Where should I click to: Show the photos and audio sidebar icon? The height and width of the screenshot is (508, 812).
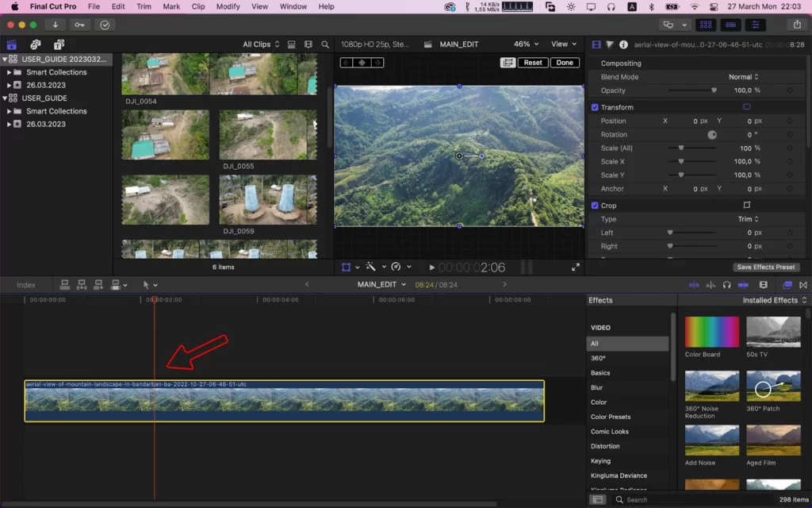[x=35, y=44]
